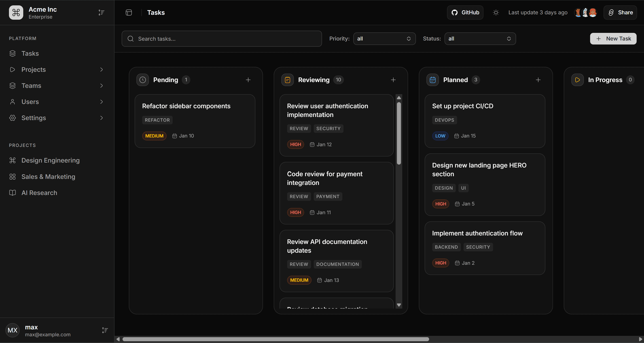Open the Status filter dropdown
Viewport: 644px width, 343px height.
pos(480,39)
